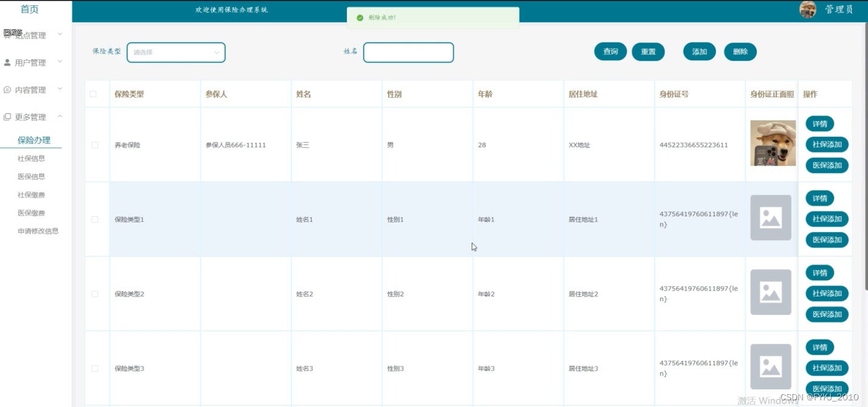Image resolution: width=868 pixels, height=407 pixels.
Task: Open 社保信息 submenu item
Action: click(32, 159)
